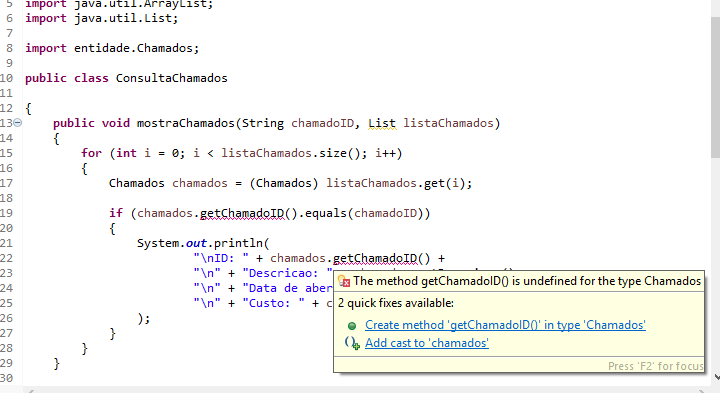Click the error message text in tooltip
The image size is (720, 393).
click(527, 281)
